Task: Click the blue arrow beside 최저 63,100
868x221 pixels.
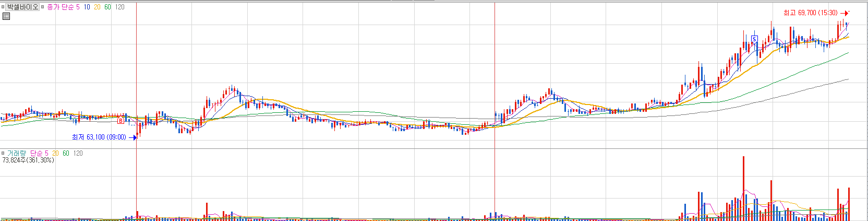Action: pyautogui.click(x=132, y=137)
